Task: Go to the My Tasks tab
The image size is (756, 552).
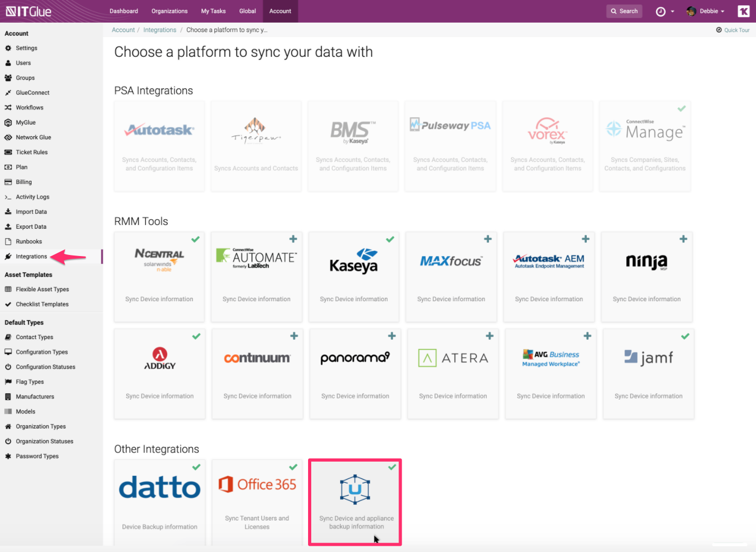Action: pos(213,11)
